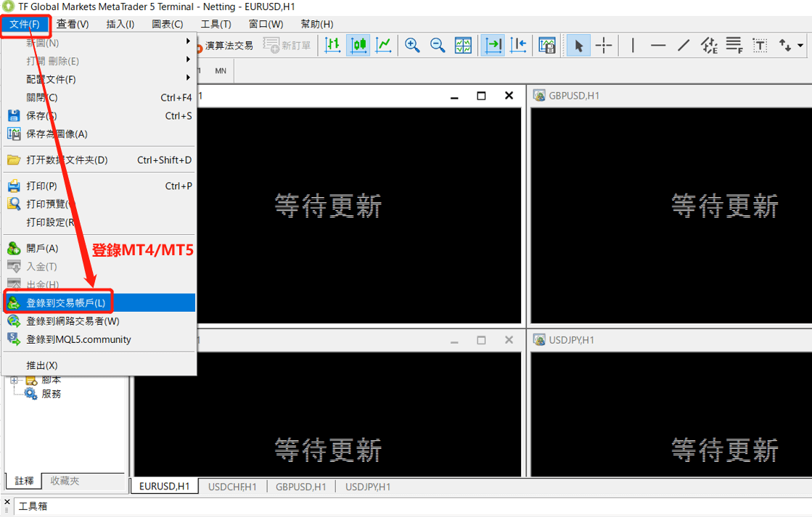The height and width of the screenshot is (517, 812).
Task: Select the arrow cursor tool
Action: (x=578, y=45)
